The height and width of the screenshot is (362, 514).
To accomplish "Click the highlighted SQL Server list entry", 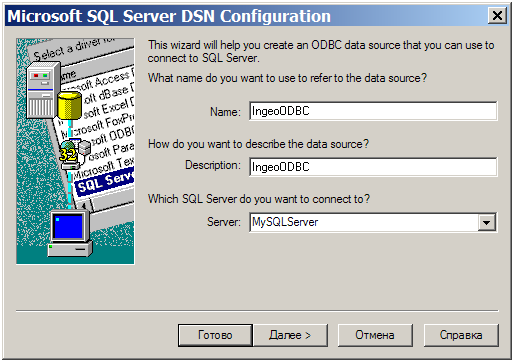I will coord(105,182).
